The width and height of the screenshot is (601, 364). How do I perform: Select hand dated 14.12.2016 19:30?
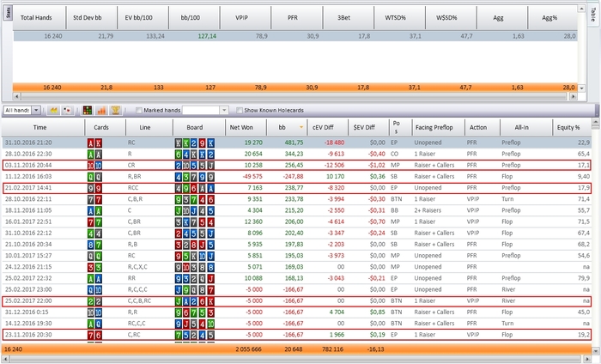[297, 324]
